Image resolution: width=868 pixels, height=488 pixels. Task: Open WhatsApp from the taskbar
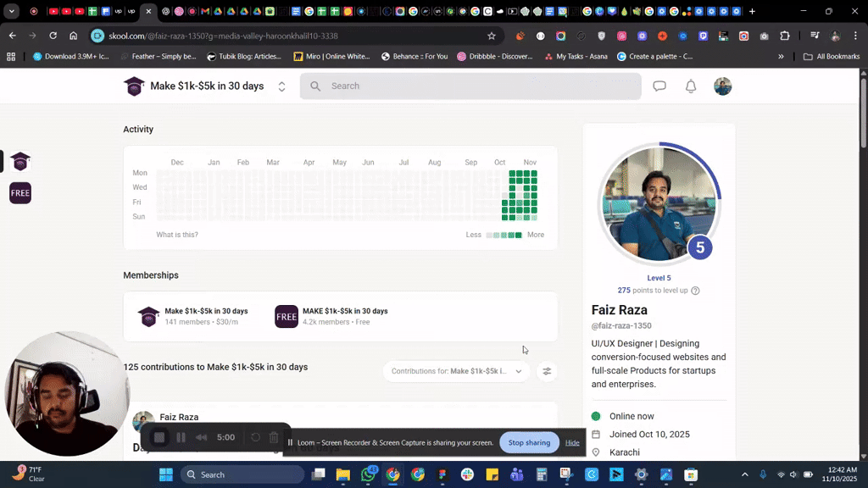(x=368, y=474)
